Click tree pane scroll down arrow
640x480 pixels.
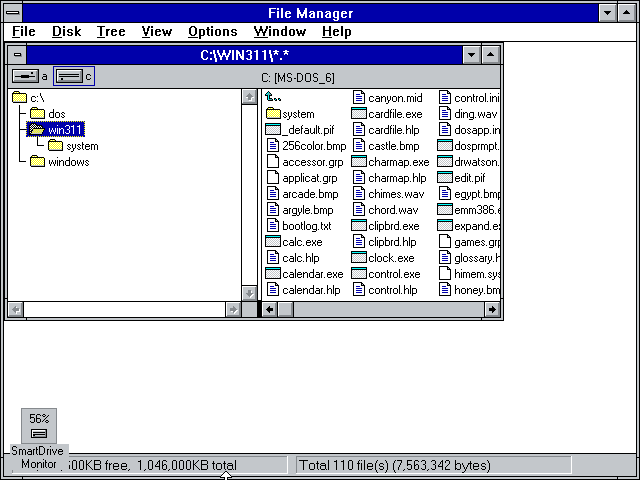tap(249, 293)
